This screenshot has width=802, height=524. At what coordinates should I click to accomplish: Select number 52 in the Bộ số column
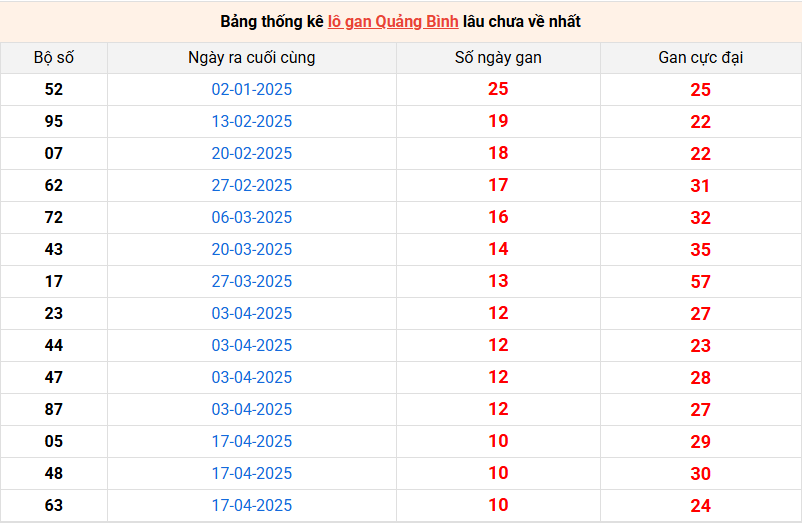(54, 90)
